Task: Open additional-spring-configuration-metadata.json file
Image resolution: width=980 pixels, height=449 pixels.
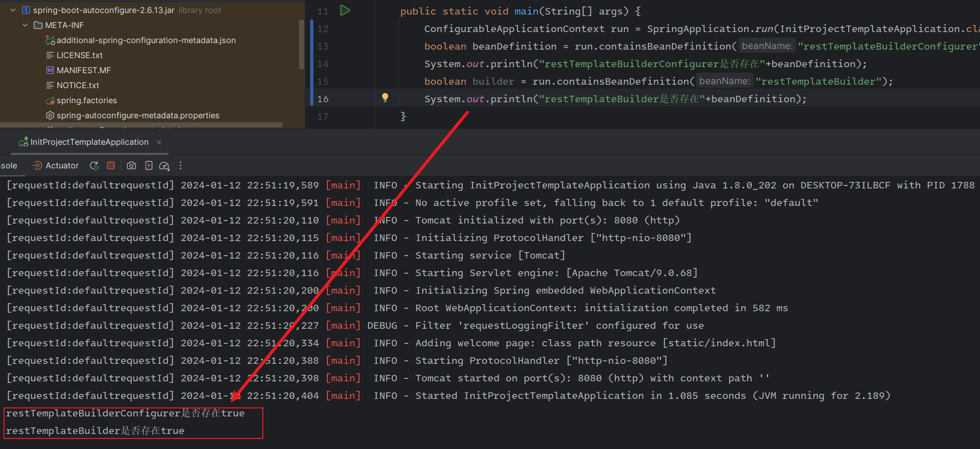Action: coord(146,40)
